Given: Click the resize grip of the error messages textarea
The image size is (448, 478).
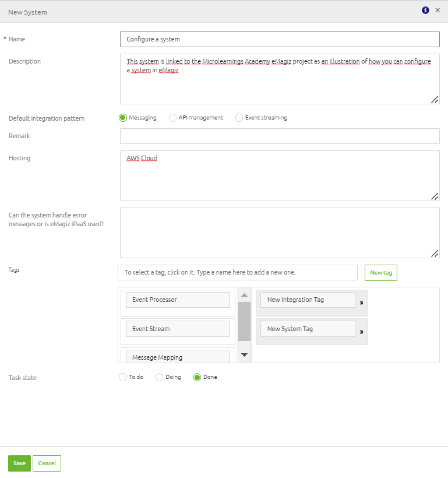Looking at the screenshot, I should 435,254.
